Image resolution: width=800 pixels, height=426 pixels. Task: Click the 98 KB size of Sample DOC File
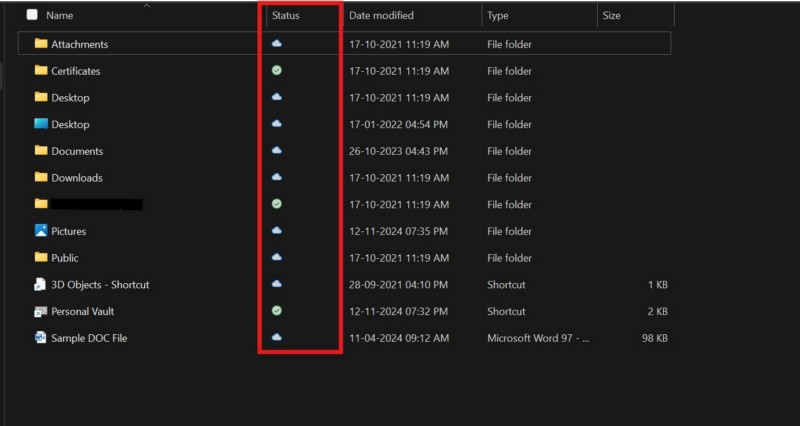(x=655, y=338)
